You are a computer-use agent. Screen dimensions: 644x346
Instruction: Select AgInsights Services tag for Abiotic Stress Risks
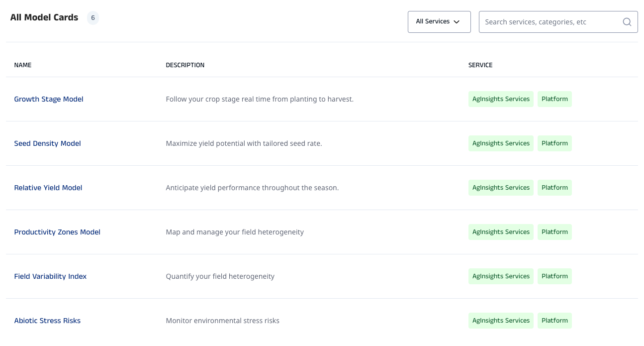pos(501,321)
